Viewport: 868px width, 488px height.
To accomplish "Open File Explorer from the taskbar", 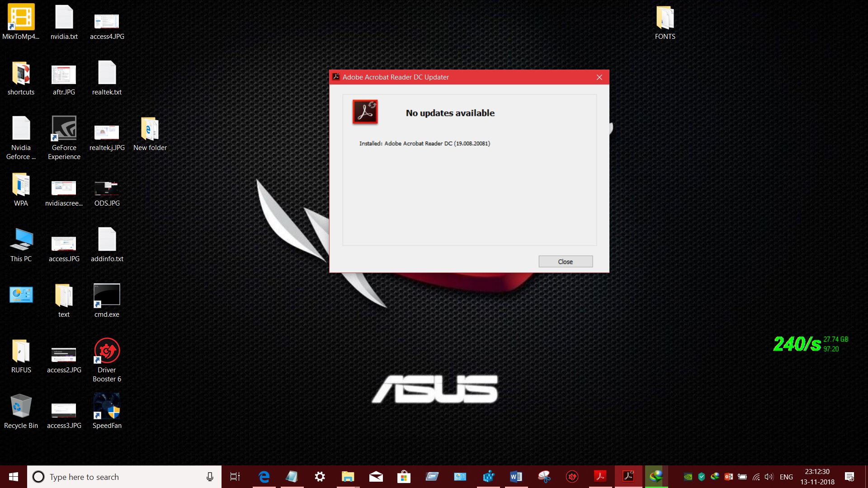I will [348, 477].
